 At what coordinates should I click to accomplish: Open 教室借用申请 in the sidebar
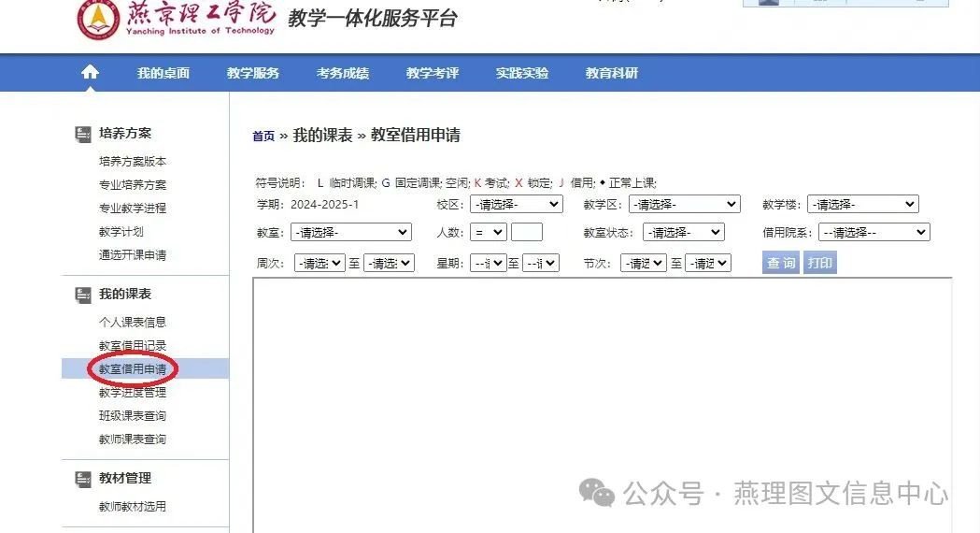click(133, 369)
